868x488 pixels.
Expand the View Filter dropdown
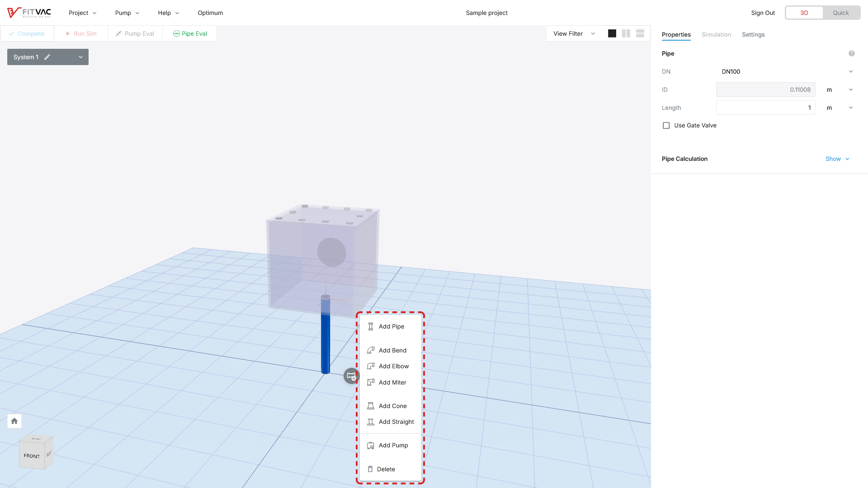point(574,33)
